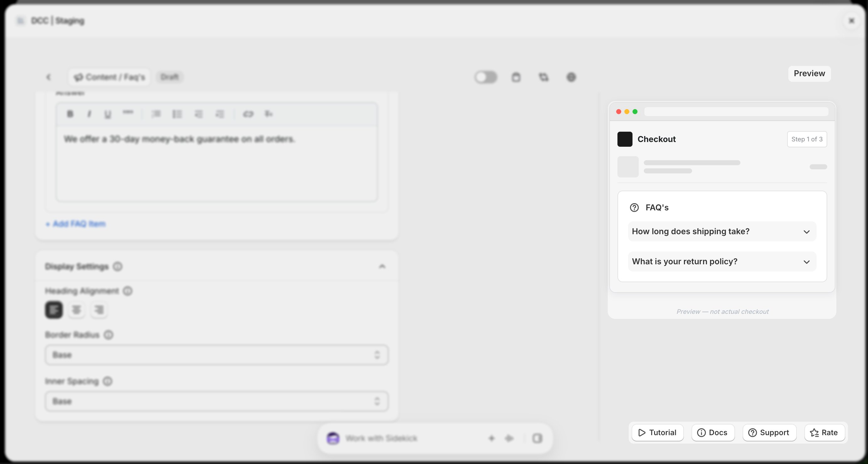The width and height of the screenshot is (868, 464).
Task: Expand 'What is your return policy?' question
Action: 722,261
